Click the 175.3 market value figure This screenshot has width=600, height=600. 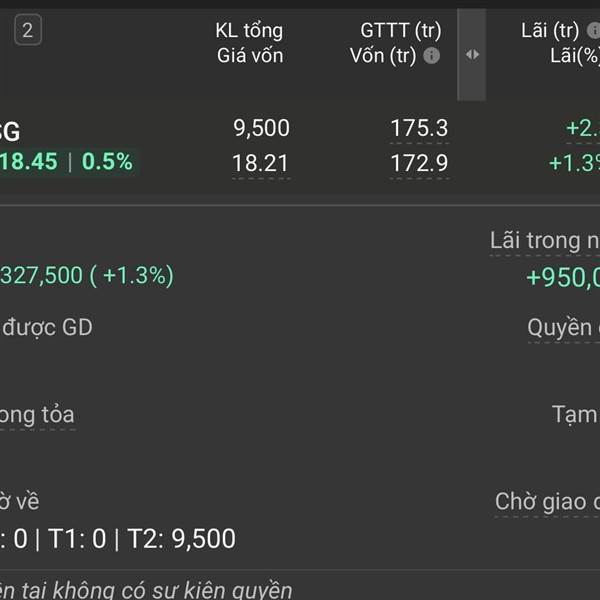click(419, 128)
